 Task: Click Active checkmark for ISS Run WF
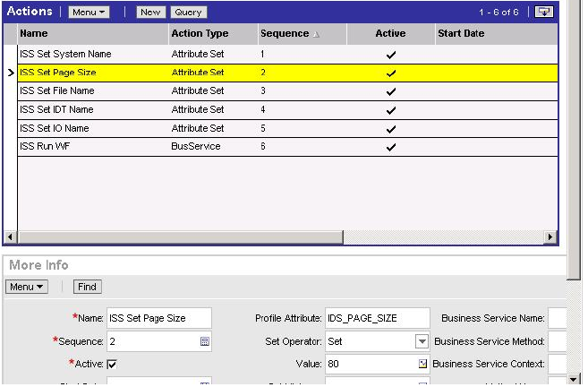point(390,147)
